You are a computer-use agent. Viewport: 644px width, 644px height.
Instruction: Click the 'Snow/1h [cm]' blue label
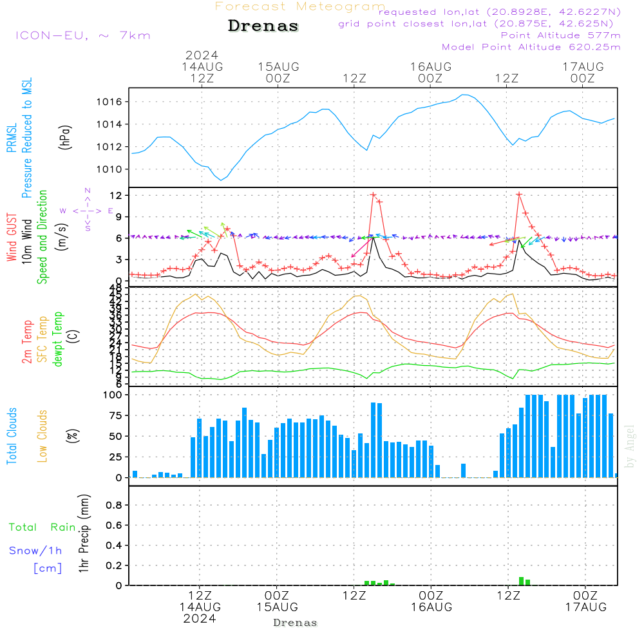tap(35, 559)
